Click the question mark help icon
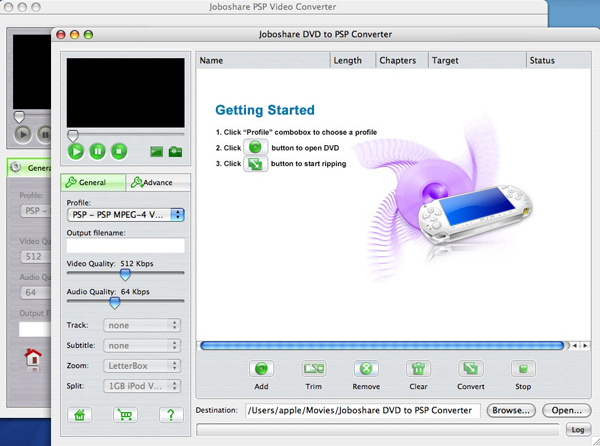This screenshot has height=446, width=600. click(x=172, y=415)
